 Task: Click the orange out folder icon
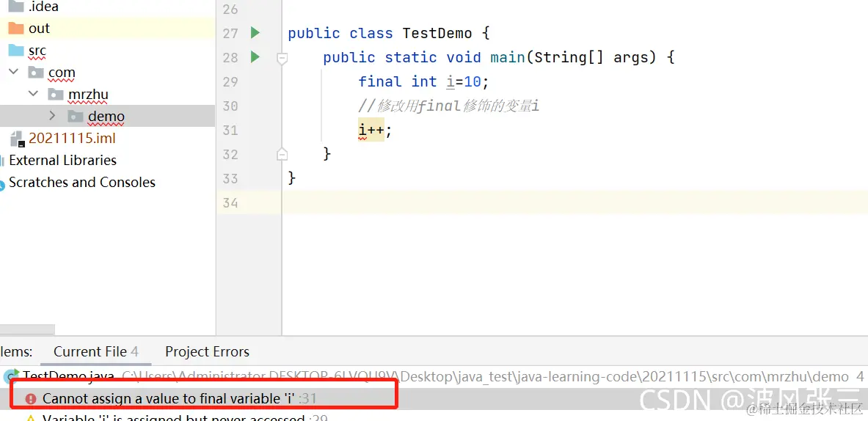[x=16, y=28]
